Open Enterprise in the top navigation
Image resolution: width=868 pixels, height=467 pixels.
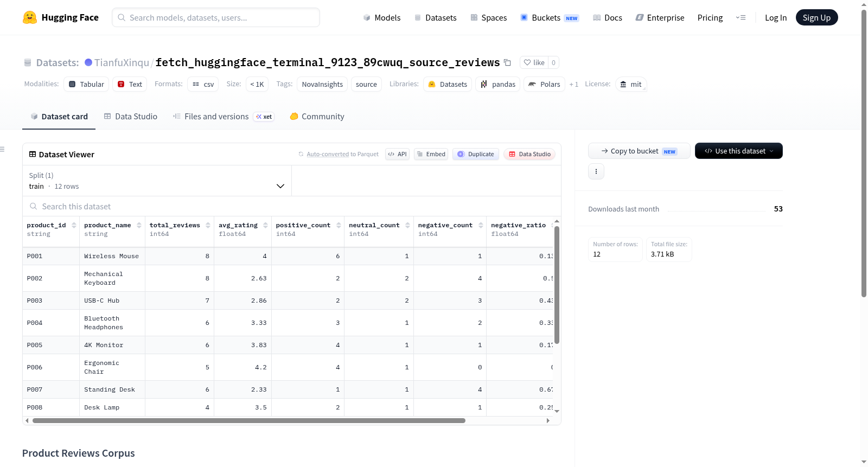(660, 17)
